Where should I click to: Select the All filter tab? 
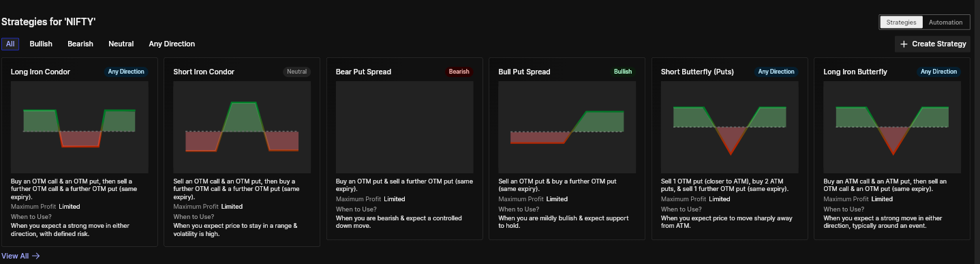click(x=10, y=44)
